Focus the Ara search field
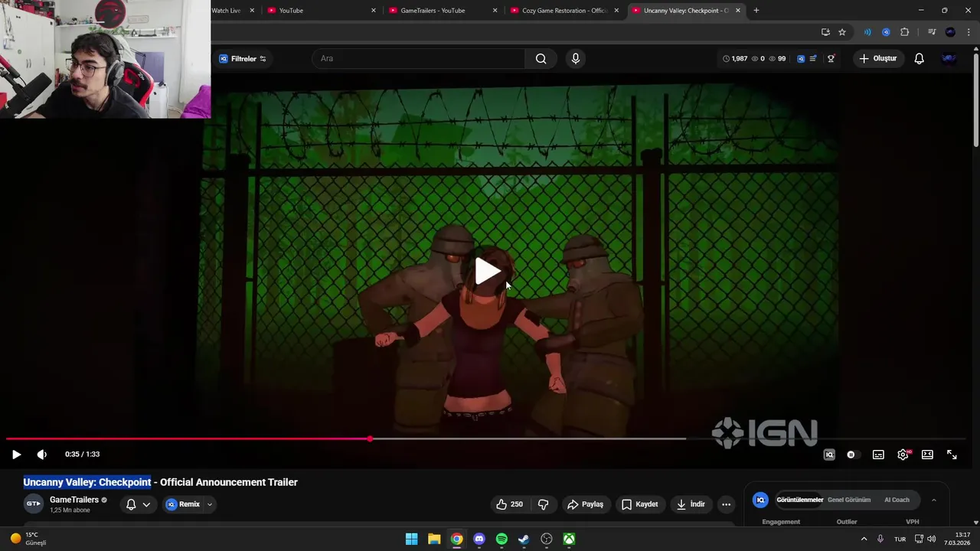Screen dimensions: 980x551 click(x=419, y=59)
